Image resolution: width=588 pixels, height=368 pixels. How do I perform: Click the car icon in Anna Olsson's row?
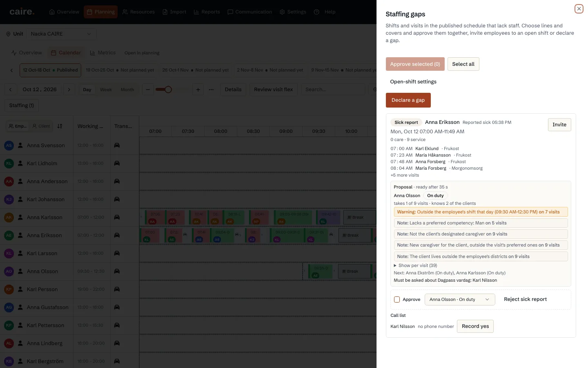tap(117, 271)
